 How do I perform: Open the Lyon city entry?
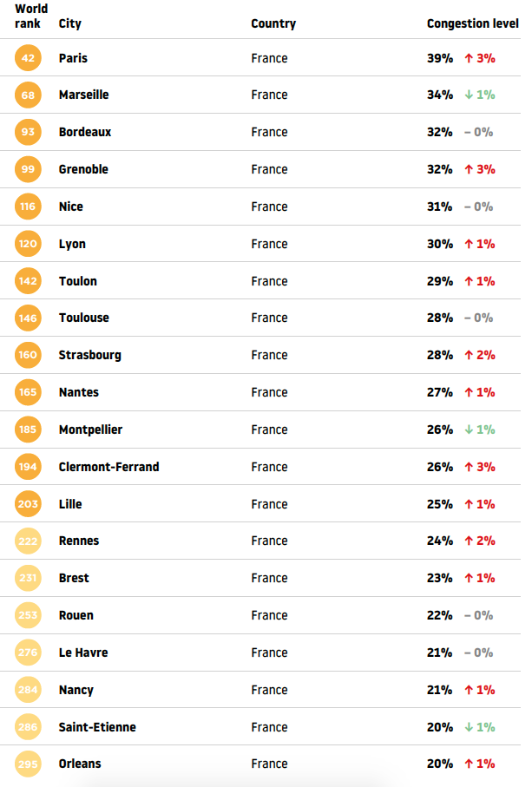(72, 244)
